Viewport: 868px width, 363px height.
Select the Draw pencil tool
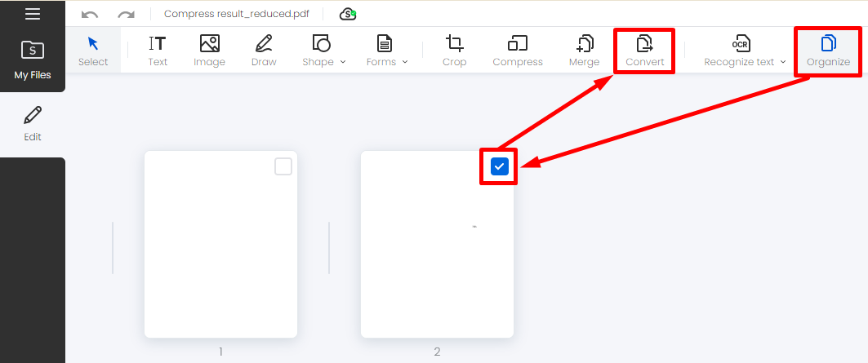[264, 51]
